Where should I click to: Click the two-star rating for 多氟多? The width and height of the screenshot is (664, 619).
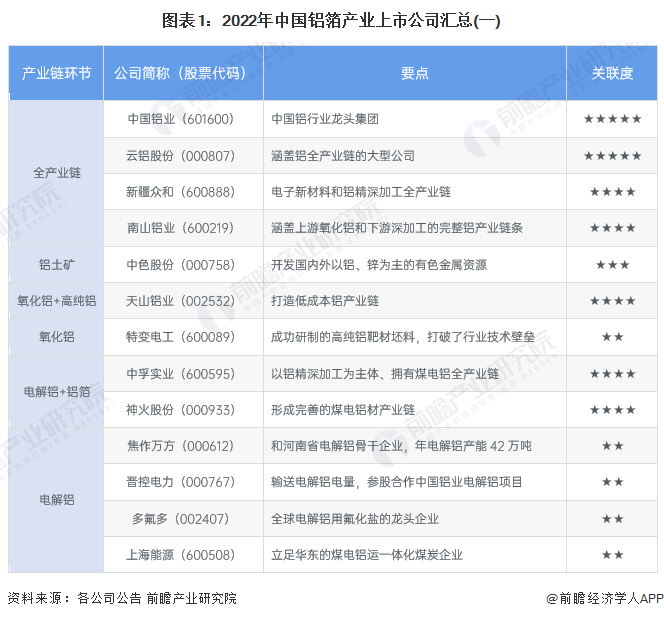(612, 519)
